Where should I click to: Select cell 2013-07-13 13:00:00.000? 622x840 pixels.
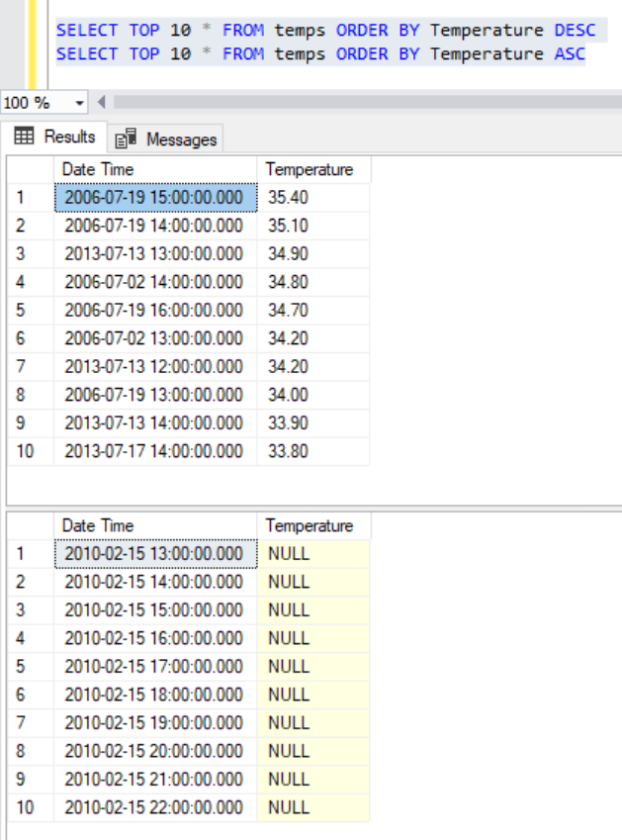[155, 254]
